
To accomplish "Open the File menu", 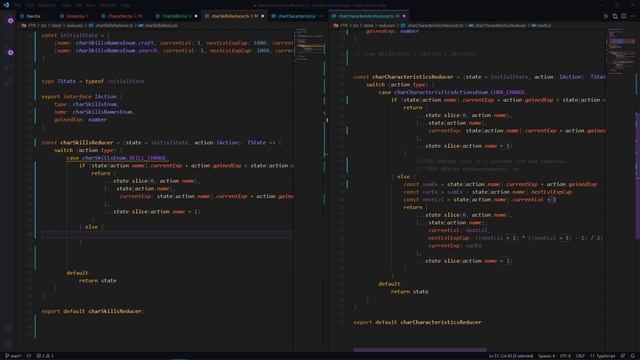I will (x=18, y=5).
